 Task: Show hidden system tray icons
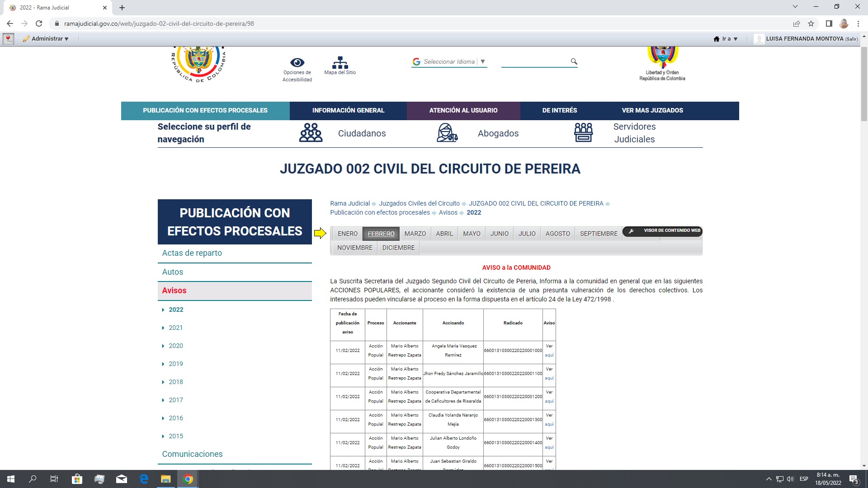coord(769,479)
